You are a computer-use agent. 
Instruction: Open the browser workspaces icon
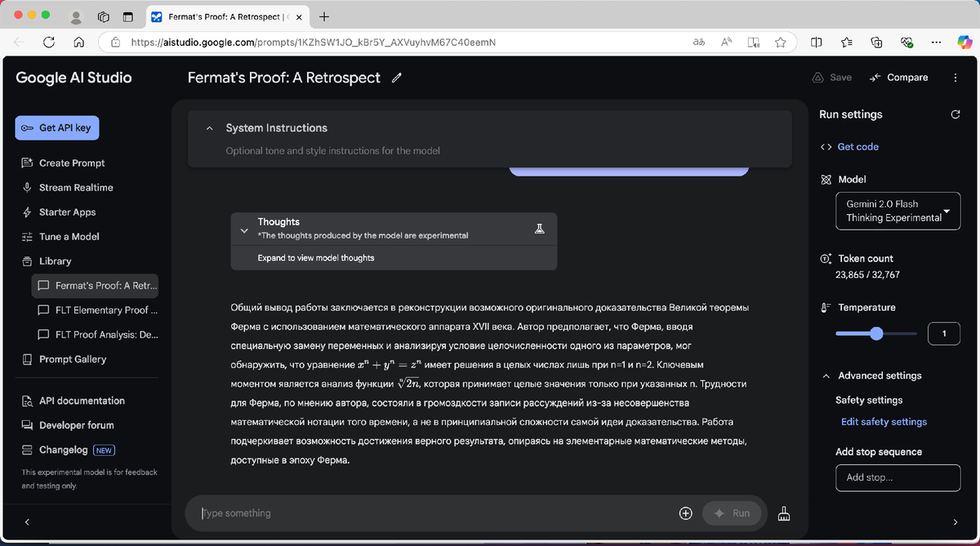coord(104,16)
